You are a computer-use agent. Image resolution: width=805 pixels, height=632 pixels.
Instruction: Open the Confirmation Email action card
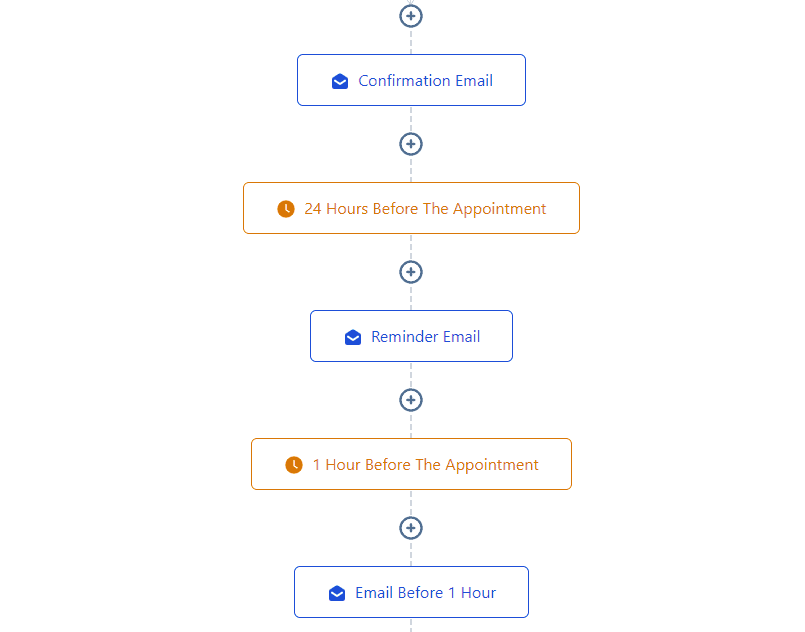[411, 80]
